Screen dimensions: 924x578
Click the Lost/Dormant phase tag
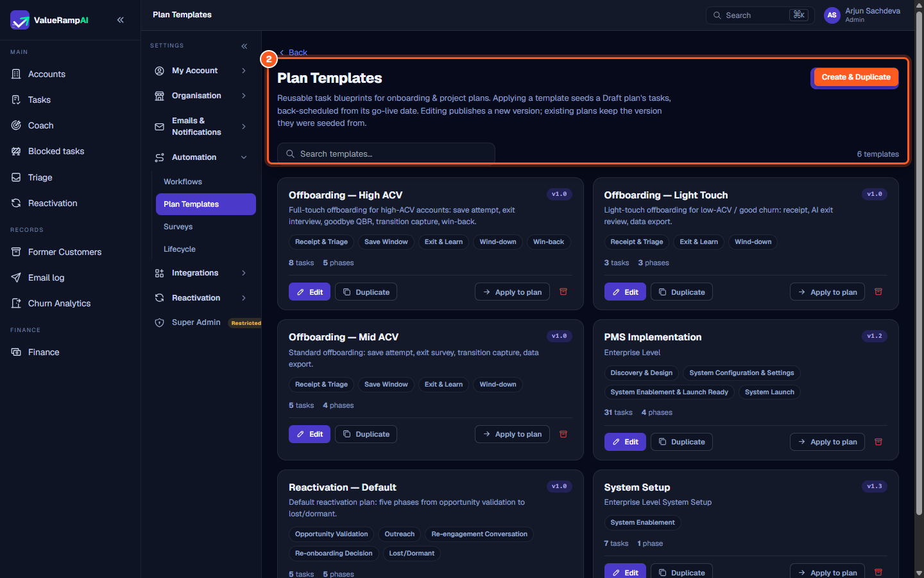(x=411, y=554)
